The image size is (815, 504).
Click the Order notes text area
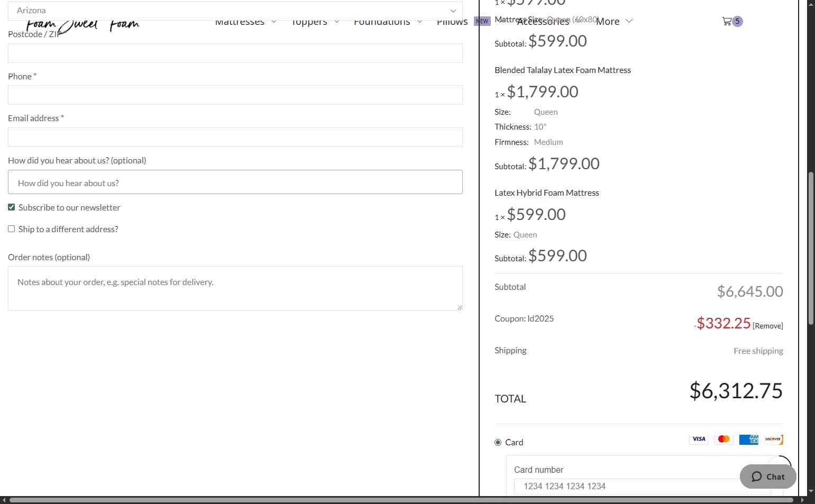[235, 288]
